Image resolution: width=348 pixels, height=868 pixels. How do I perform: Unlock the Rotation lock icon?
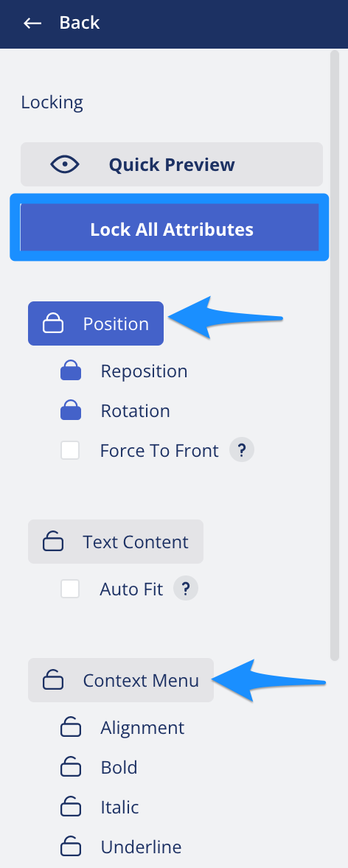pyautogui.click(x=71, y=410)
